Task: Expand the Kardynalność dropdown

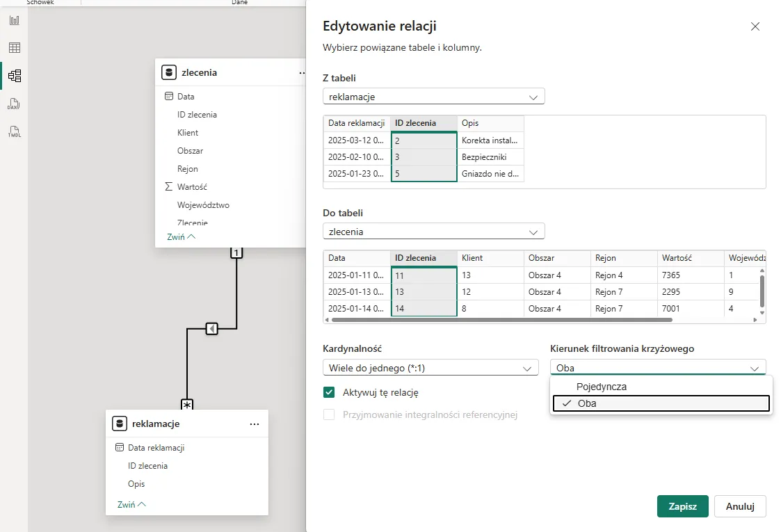Action: point(430,368)
